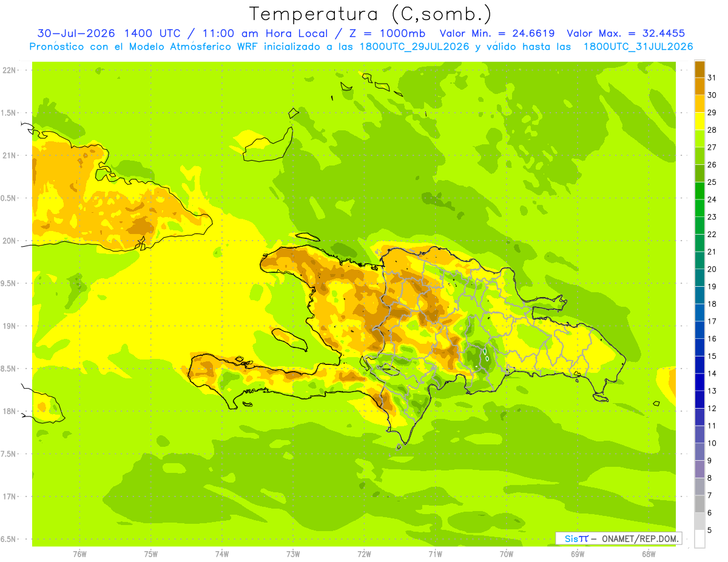The image size is (728, 562).
Task: Click the legend value '31'
Action: pyautogui.click(x=712, y=78)
